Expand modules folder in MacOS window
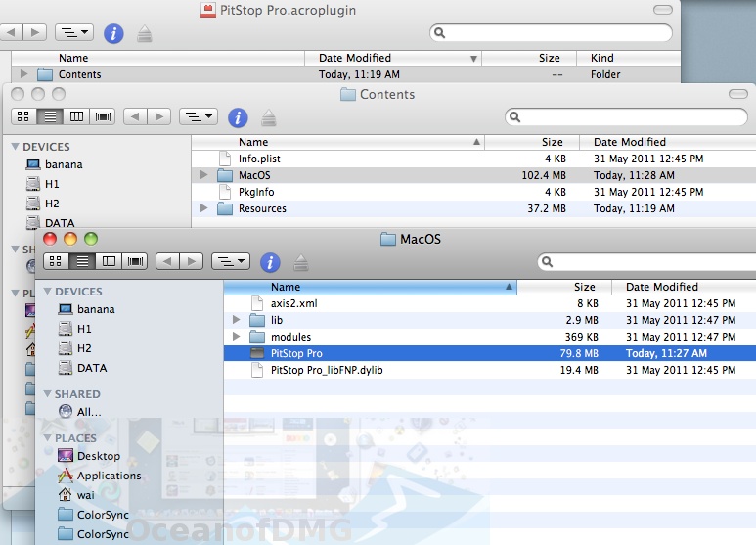 (237, 337)
